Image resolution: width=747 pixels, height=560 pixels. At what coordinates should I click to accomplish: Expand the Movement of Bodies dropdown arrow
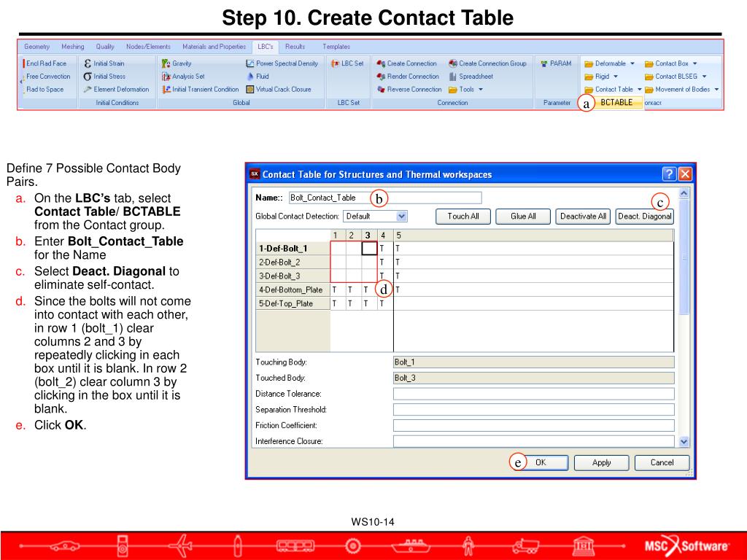pyautogui.click(x=716, y=90)
